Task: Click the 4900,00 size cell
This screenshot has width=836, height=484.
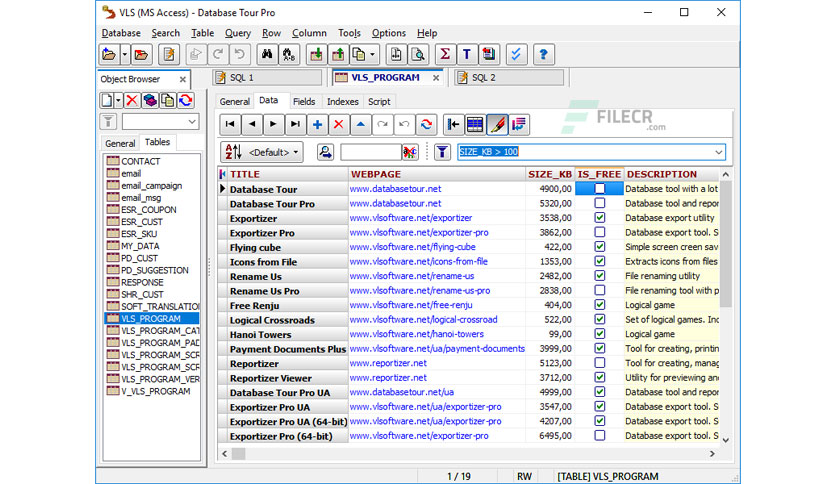Action: point(549,189)
